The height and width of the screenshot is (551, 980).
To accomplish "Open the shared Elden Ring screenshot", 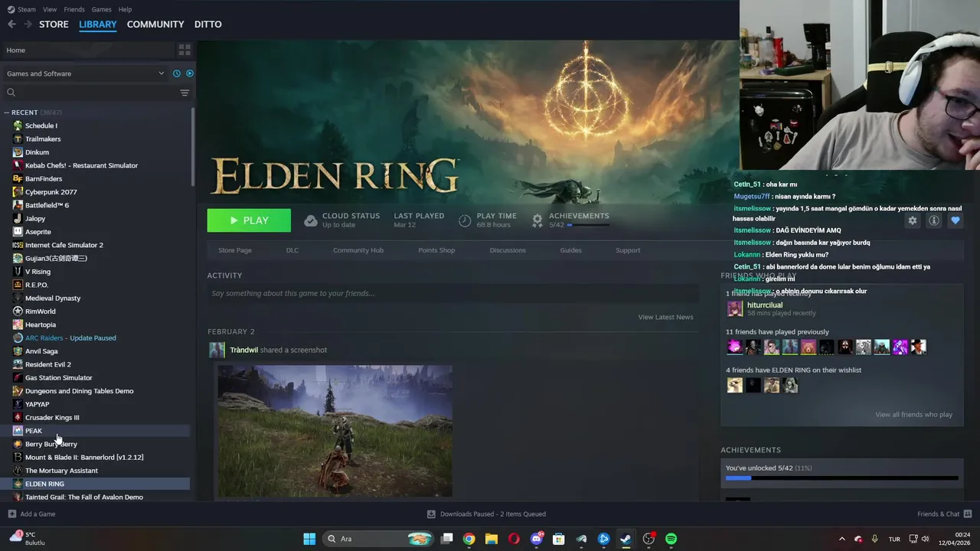I will pos(335,431).
